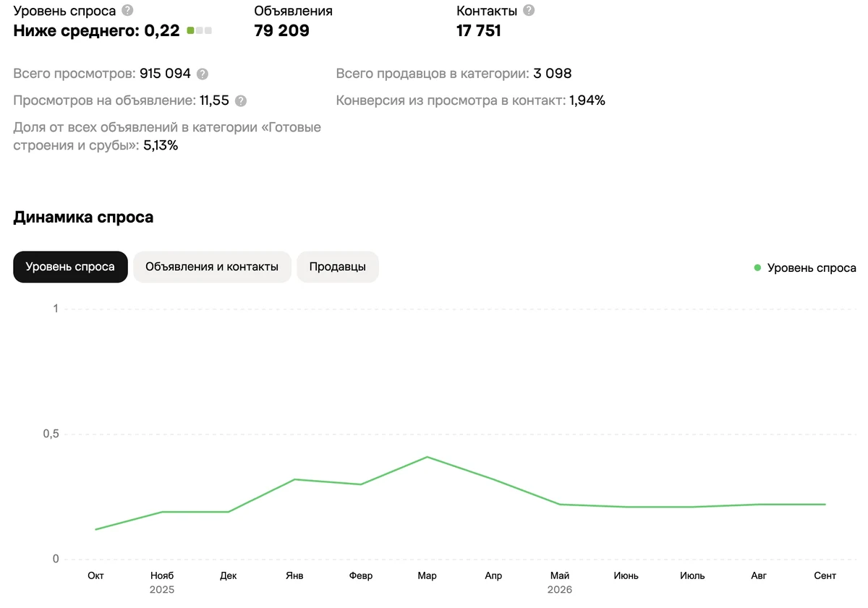
Task: Click the Мар peak point on chart
Action: click(427, 457)
